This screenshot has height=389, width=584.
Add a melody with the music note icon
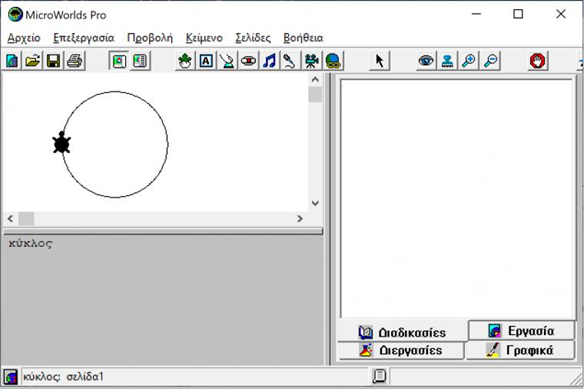269,61
